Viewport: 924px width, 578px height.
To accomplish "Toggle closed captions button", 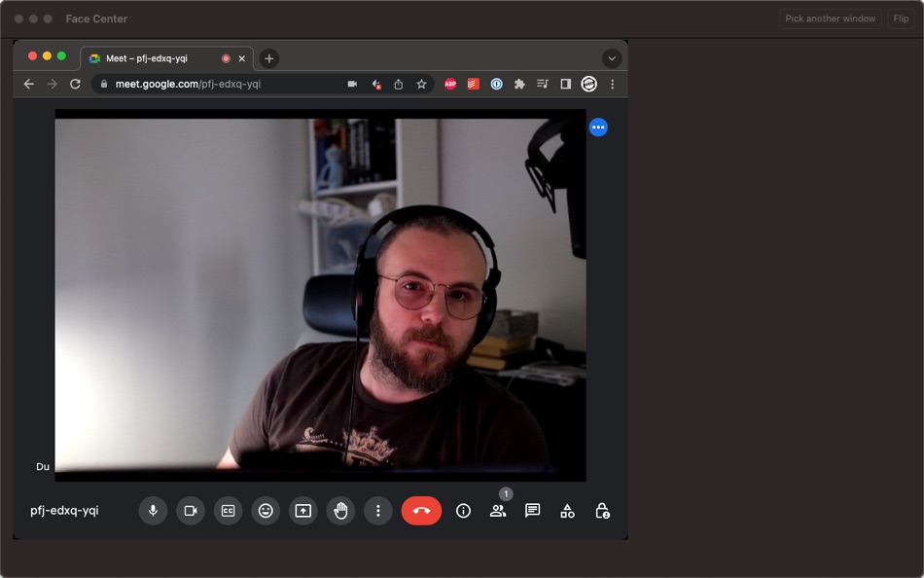I will point(228,511).
